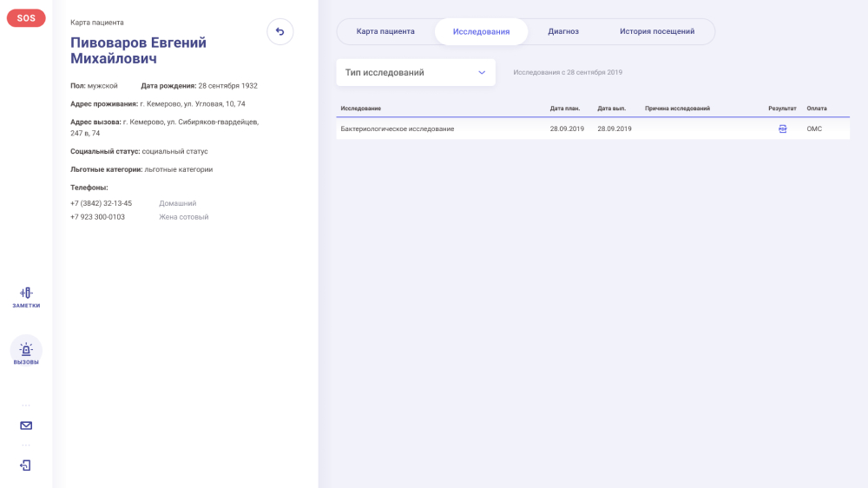
Task: Select the Исследования tab
Action: pyautogui.click(x=481, y=31)
